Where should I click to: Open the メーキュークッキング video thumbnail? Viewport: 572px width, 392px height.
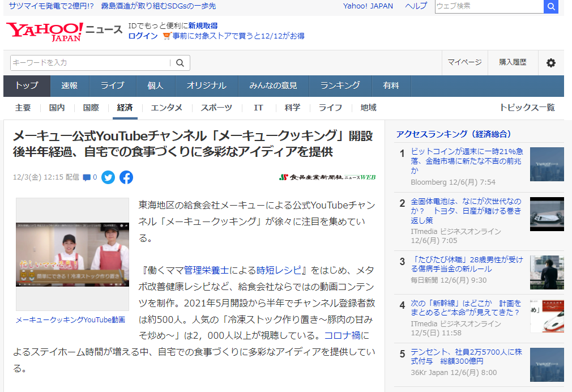(72, 254)
